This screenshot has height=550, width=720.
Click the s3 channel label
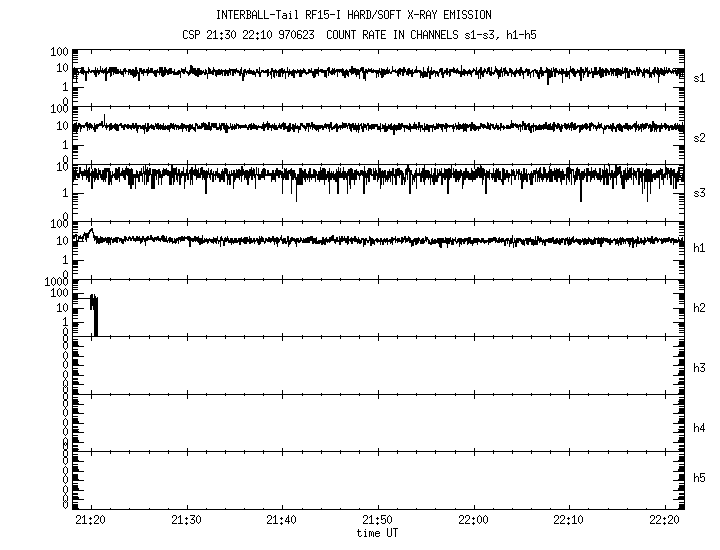[x=700, y=192]
